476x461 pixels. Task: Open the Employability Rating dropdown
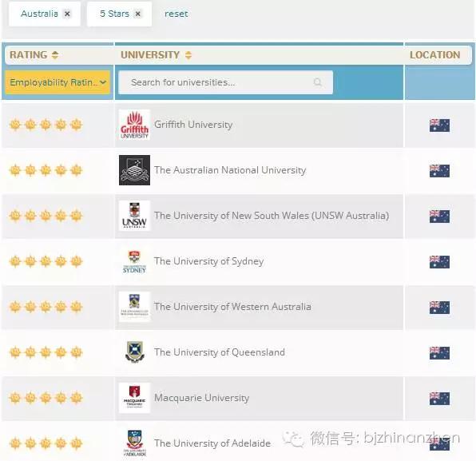point(58,82)
